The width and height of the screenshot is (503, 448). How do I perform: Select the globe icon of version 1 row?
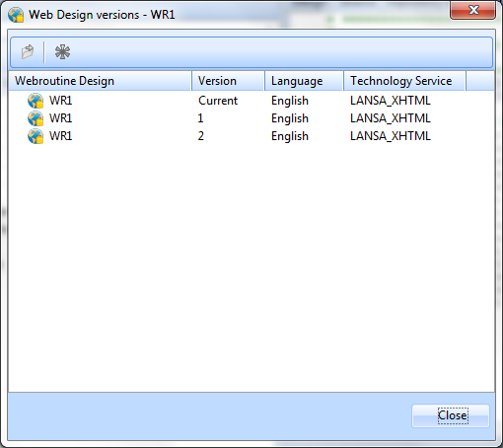point(36,118)
